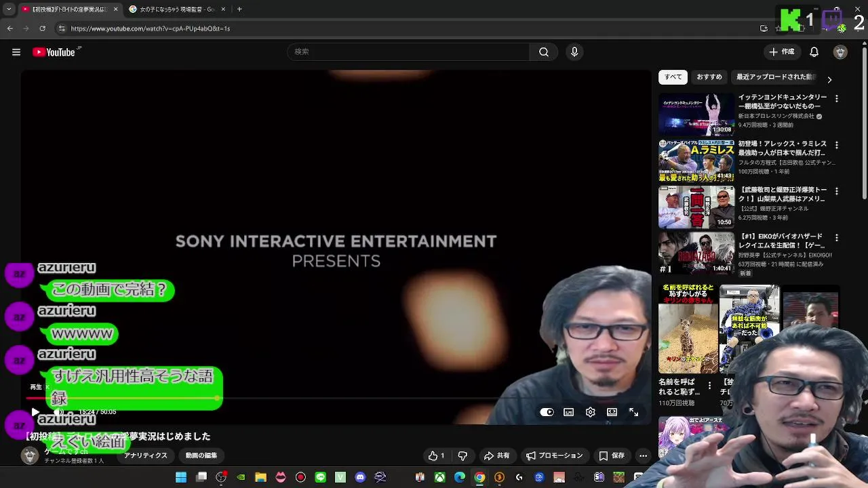This screenshot has width=868, height=488.
Task: Open アナリティクス analytics
Action: (145, 456)
